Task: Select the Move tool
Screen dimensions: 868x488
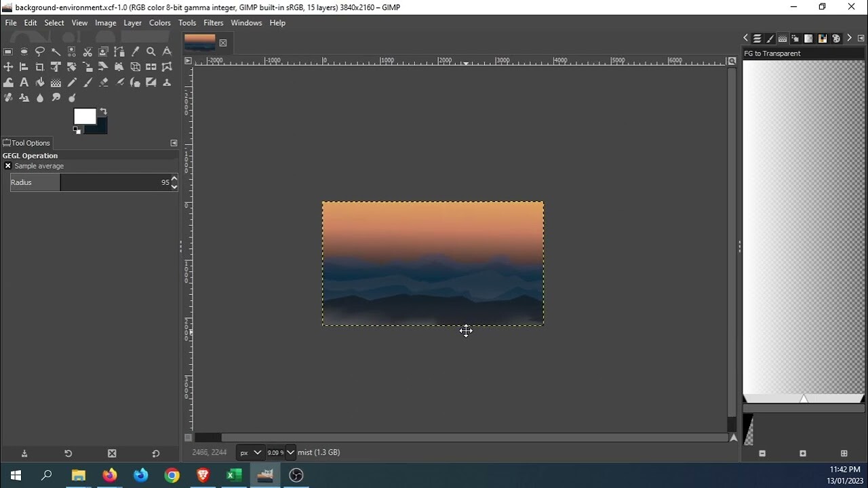Action: coord(8,67)
